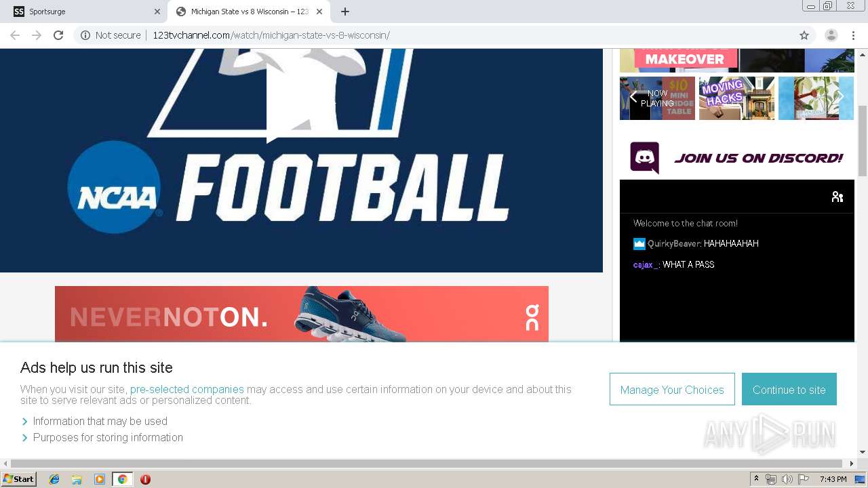Select the Now Playing video thumbnail
This screenshot has width=868, height=488.
pyautogui.click(x=657, y=98)
